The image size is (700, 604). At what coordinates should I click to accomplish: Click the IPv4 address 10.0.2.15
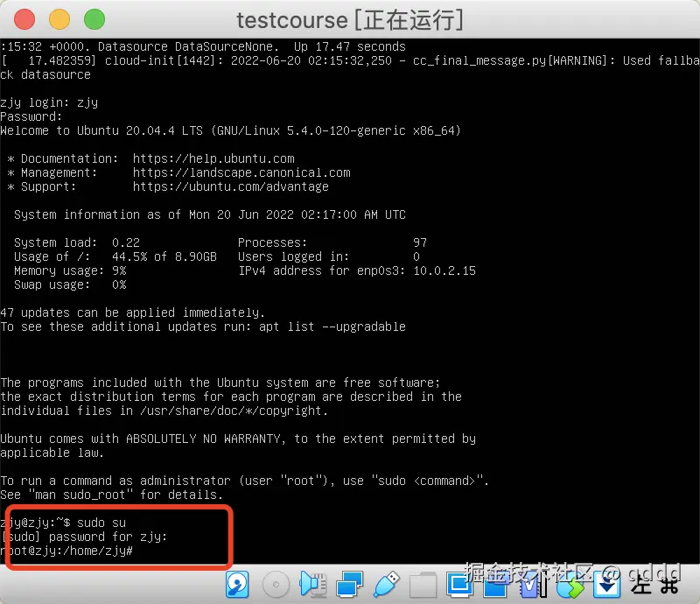(444, 270)
